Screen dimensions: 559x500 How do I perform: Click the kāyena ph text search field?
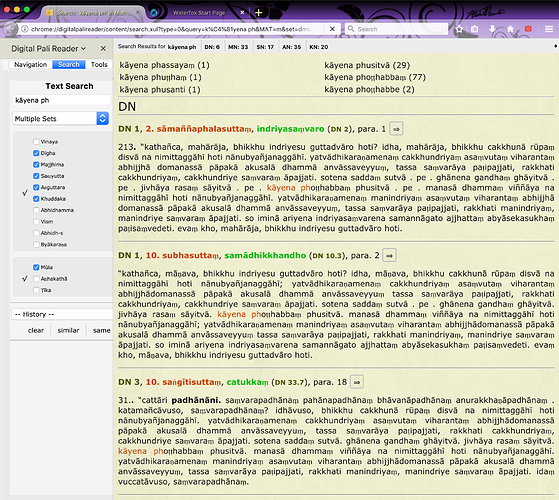[x=61, y=100]
